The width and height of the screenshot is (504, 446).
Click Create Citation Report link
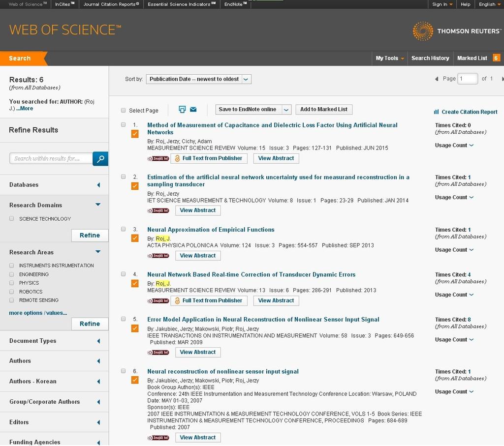click(x=466, y=112)
